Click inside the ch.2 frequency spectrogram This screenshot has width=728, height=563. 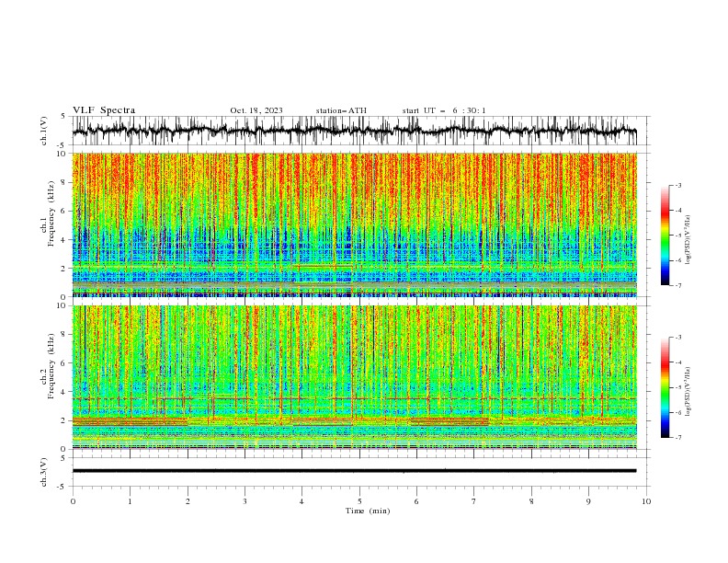(354, 377)
